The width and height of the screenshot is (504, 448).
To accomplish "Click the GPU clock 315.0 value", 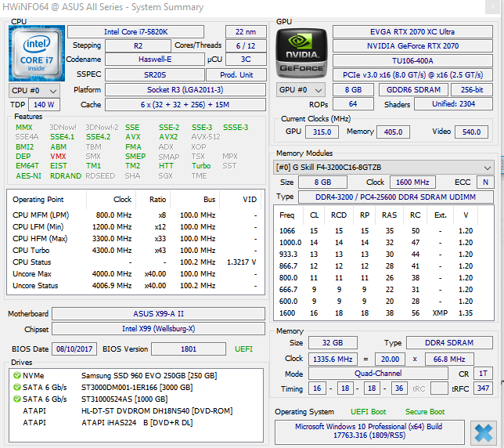I will point(322,132).
